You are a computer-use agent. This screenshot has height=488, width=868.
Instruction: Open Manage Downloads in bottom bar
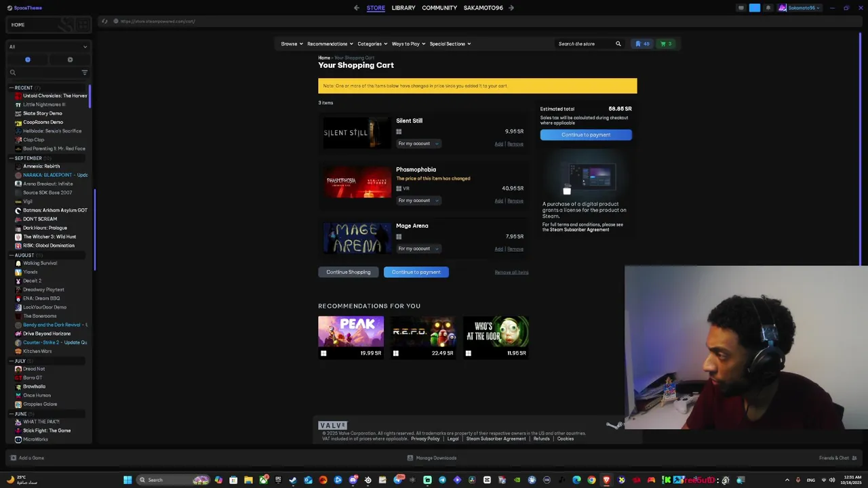432,458
